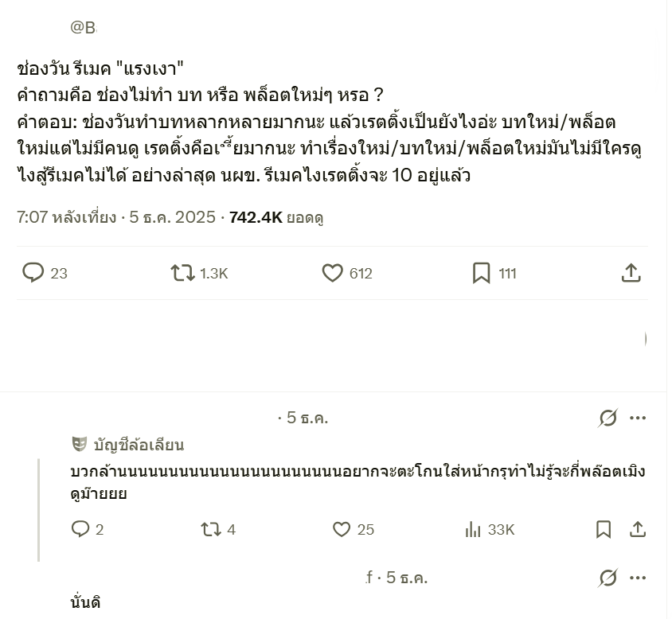Click the 5 ธ.ค. date on first reply

(307, 418)
